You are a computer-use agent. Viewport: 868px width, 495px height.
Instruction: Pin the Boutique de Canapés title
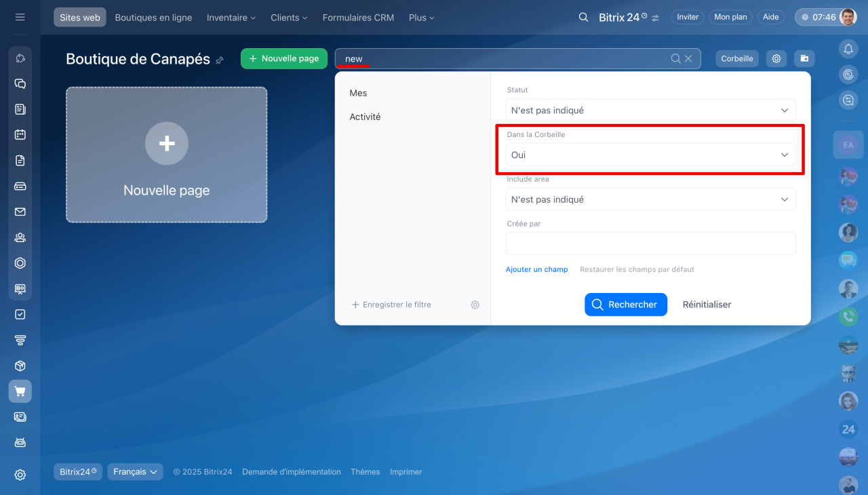click(x=219, y=60)
